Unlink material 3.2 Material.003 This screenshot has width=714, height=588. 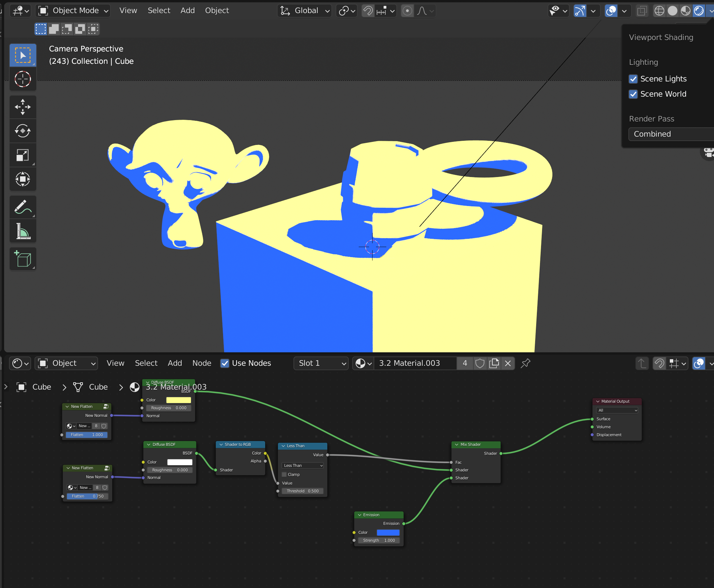click(x=508, y=363)
